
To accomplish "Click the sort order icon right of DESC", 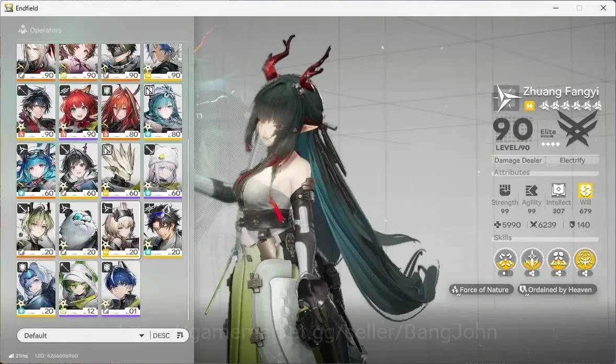I will [x=180, y=335].
